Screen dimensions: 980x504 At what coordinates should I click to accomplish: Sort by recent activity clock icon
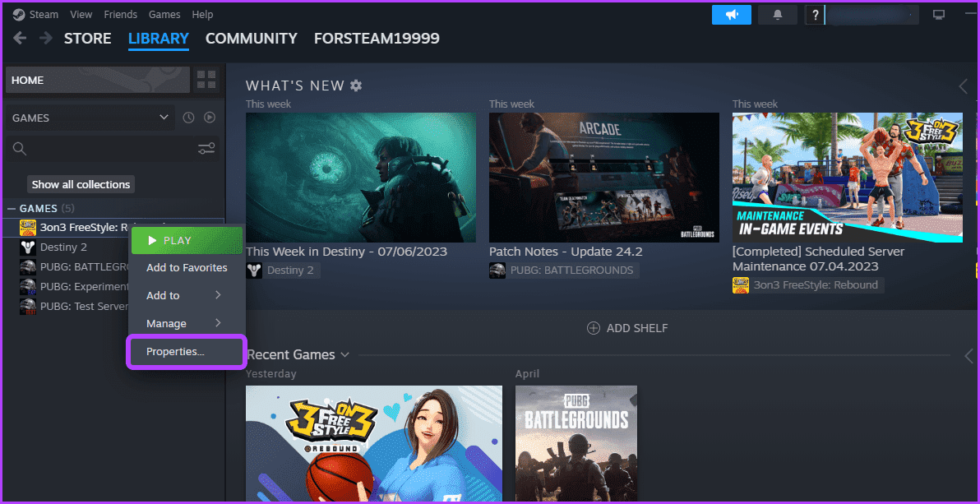189,117
